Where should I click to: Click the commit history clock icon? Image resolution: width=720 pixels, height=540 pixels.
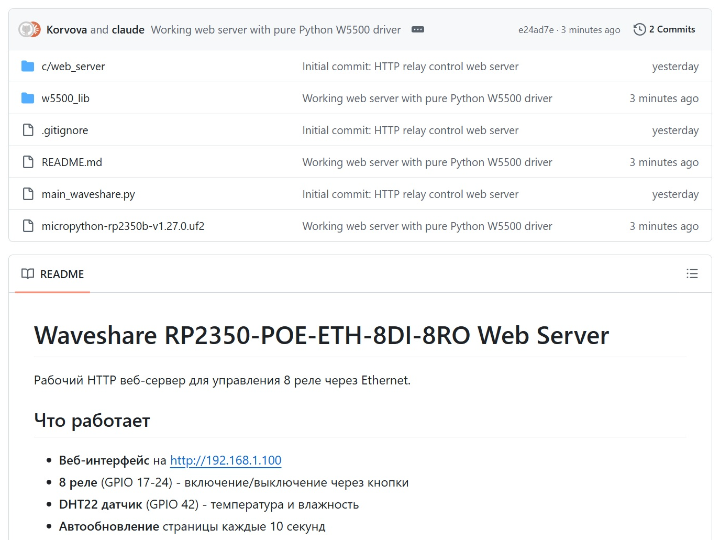point(640,30)
